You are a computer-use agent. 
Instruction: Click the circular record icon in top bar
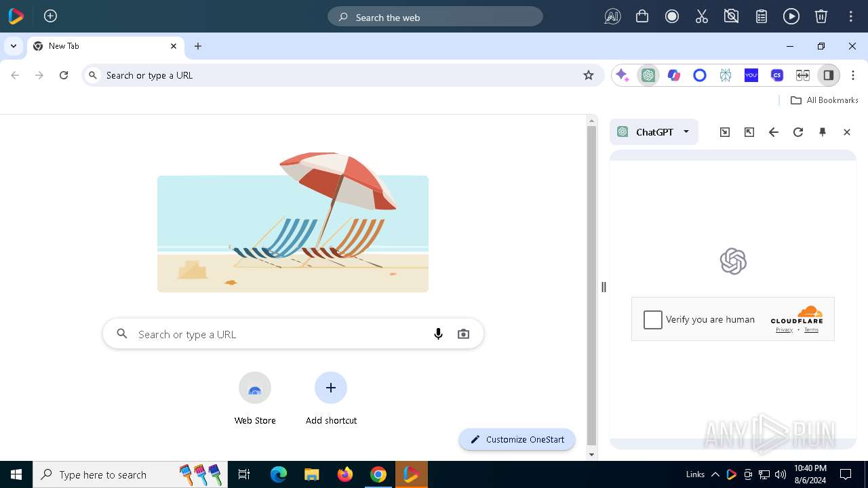click(x=672, y=17)
